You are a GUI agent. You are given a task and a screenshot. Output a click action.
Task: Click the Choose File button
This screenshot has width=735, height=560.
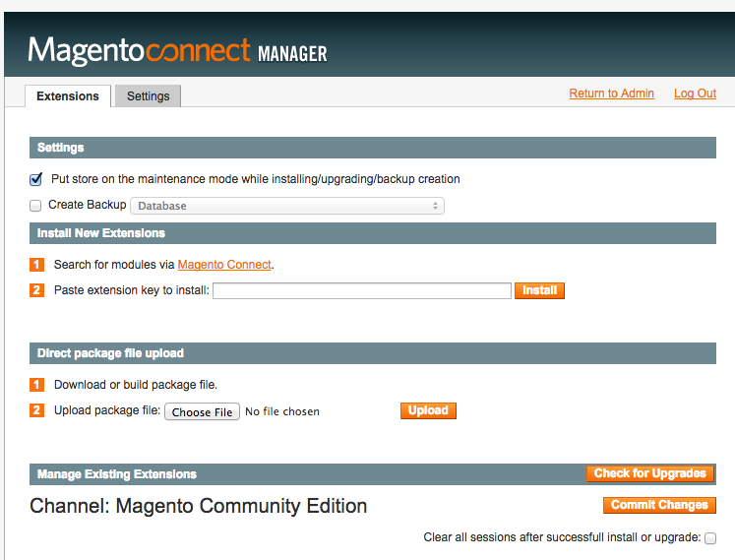click(202, 411)
